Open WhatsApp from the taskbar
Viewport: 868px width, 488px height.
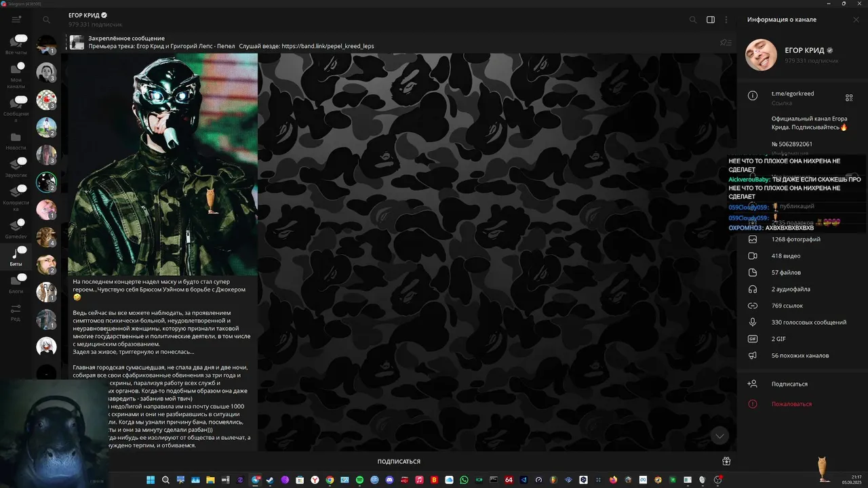464,480
